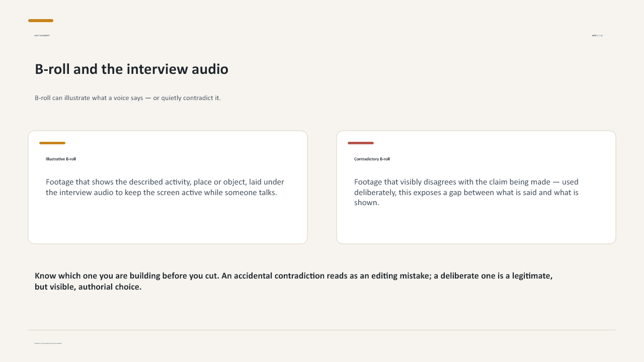Click the week indicator text in the header
Screen dimensions: 644x362
[597, 36]
